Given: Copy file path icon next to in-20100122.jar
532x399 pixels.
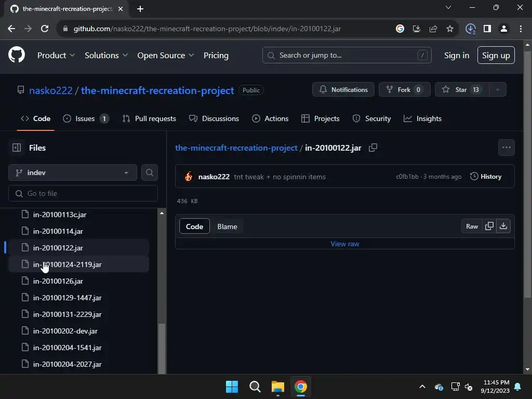Looking at the screenshot, I should [373, 148].
